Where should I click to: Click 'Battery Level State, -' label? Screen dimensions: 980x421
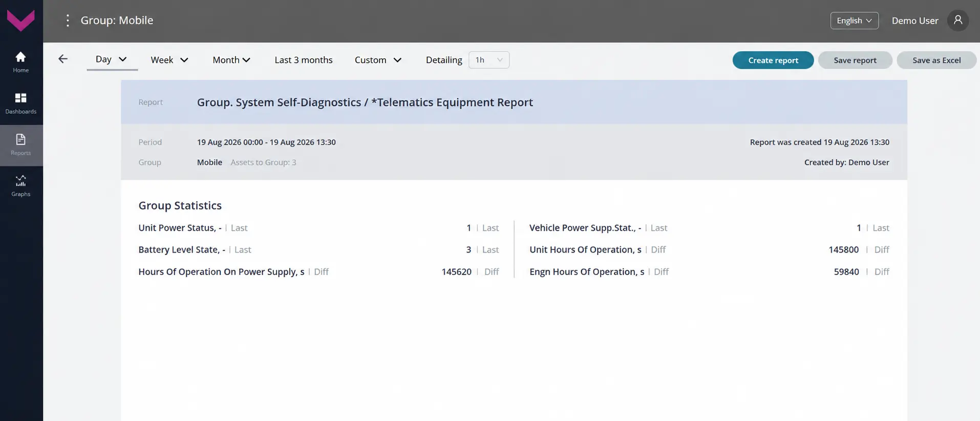point(182,250)
